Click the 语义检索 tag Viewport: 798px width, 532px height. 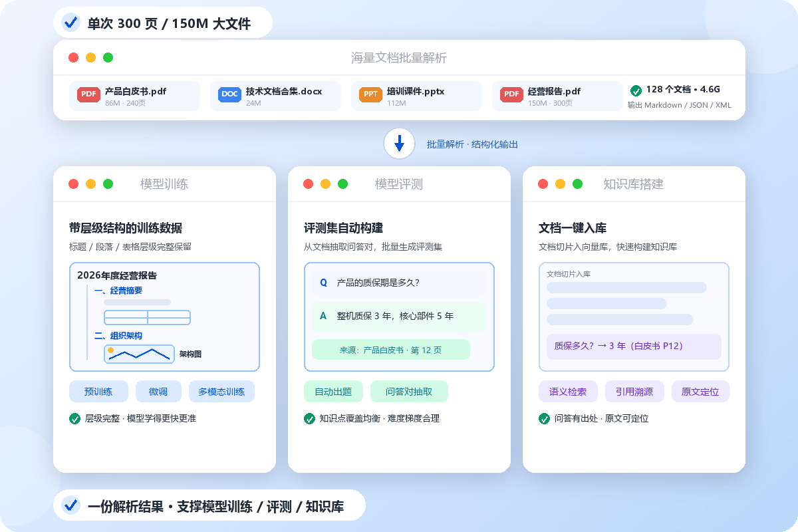point(568,392)
